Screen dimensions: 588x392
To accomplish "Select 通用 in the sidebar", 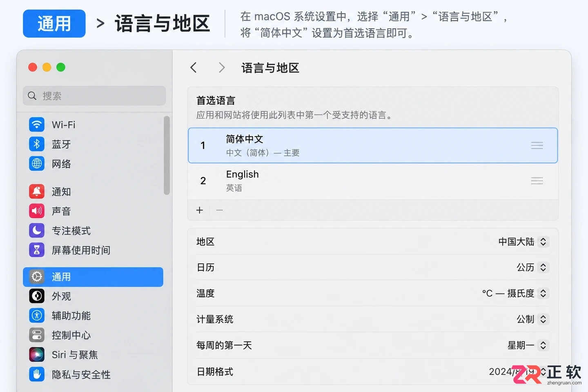I will click(93, 277).
